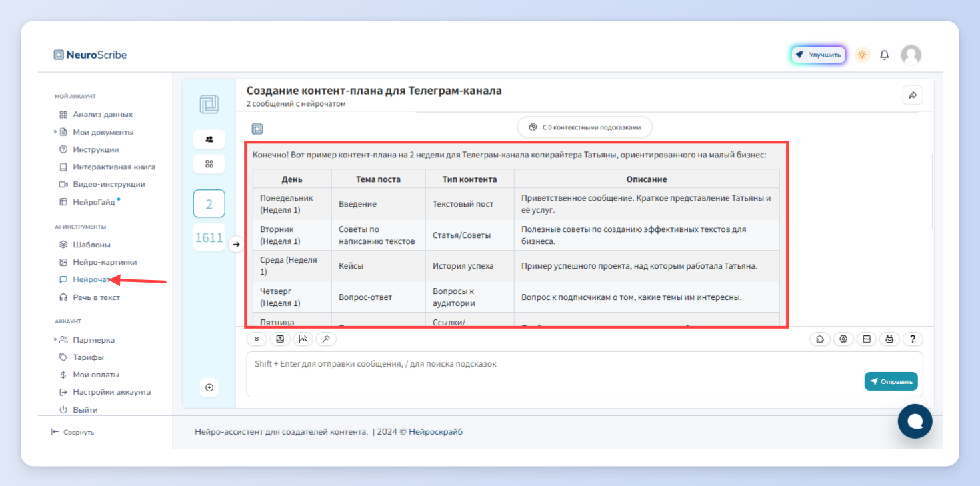Expand Партнерка arrow
This screenshot has width=980, height=486.
(x=55, y=339)
